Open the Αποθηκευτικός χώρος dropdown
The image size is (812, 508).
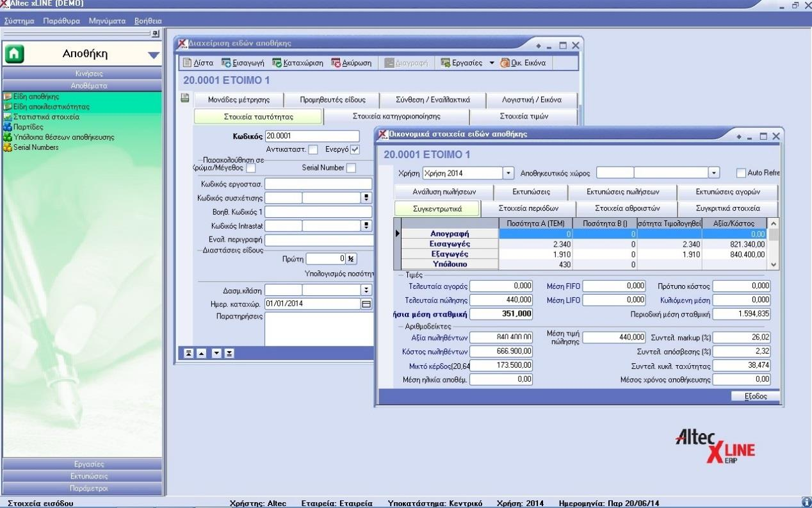(715, 173)
